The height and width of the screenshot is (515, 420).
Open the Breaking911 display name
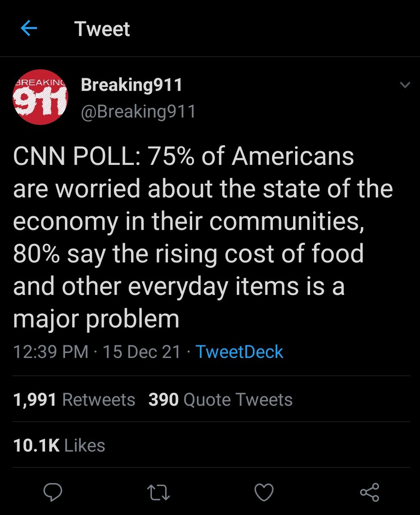132,85
